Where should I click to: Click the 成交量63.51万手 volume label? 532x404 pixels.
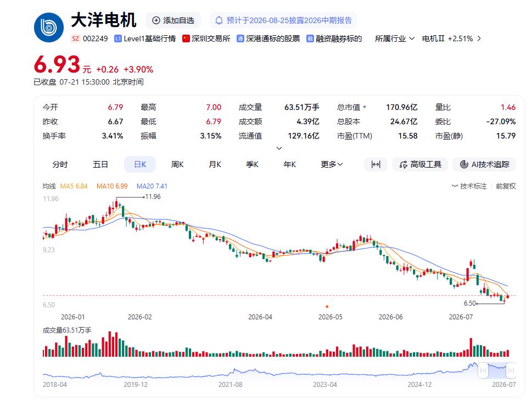pyautogui.click(x=67, y=330)
